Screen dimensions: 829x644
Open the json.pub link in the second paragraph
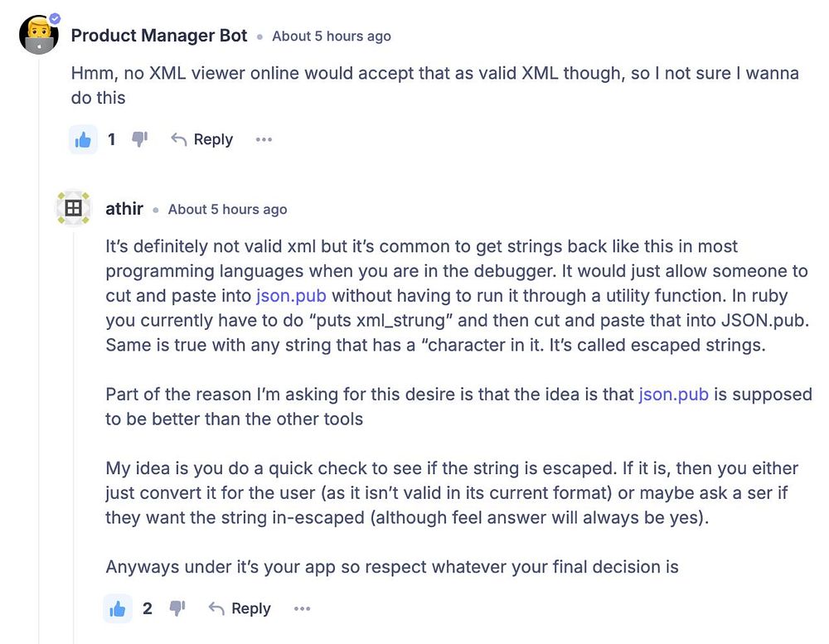pyautogui.click(x=673, y=395)
